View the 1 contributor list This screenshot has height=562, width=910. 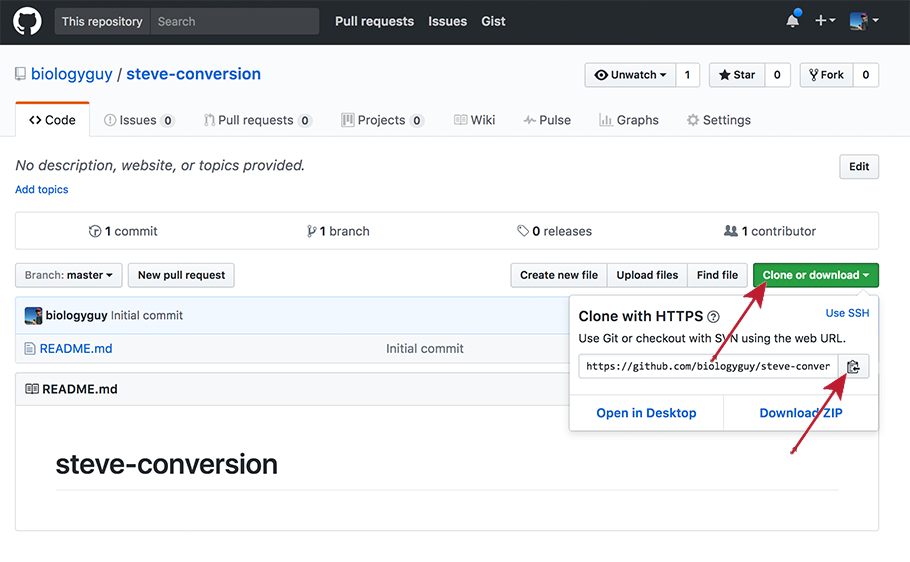click(x=770, y=231)
